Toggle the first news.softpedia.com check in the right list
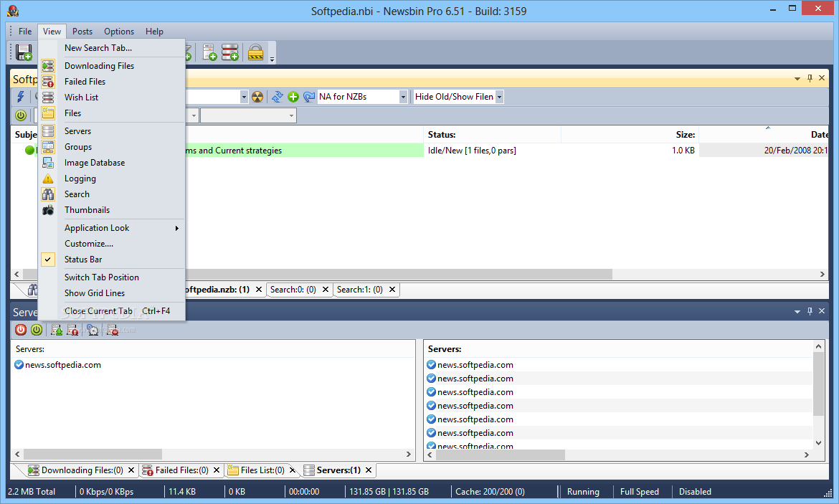Image resolution: width=839 pixels, height=504 pixels. (x=431, y=365)
